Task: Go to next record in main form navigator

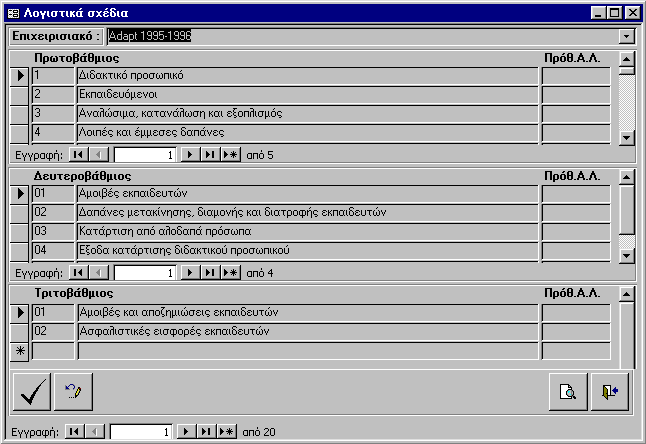Action: 186,431
